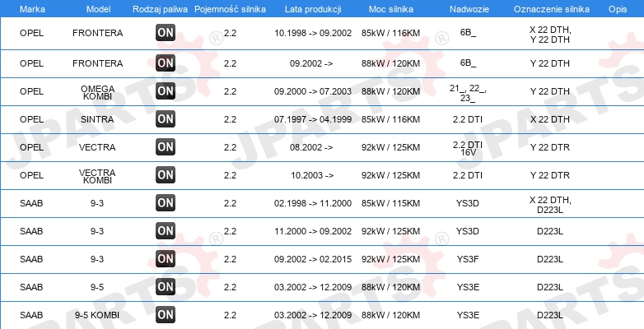Click the Pojemność silnika column header
The width and height of the screenshot is (644, 329).
[x=230, y=9]
